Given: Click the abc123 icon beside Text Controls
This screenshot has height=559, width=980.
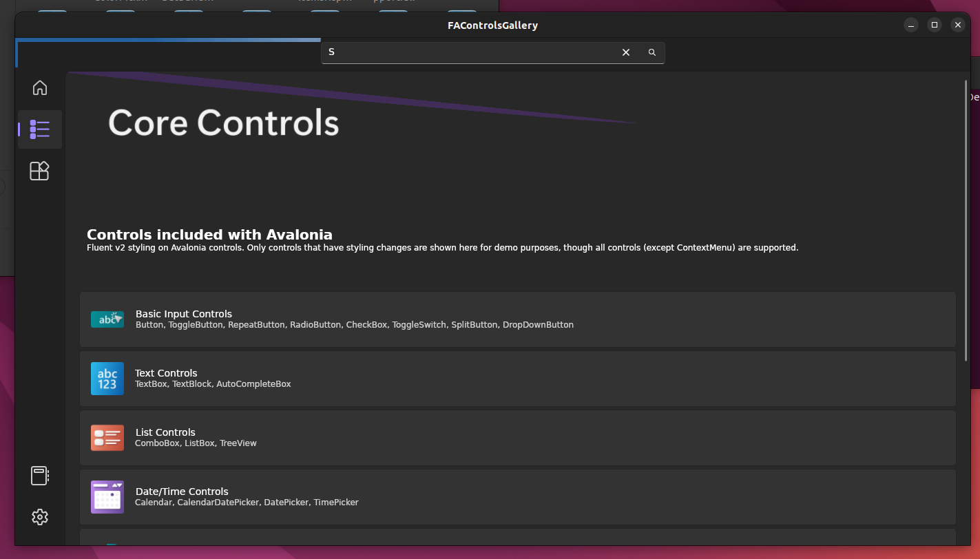Looking at the screenshot, I should (x=107, y=378).
